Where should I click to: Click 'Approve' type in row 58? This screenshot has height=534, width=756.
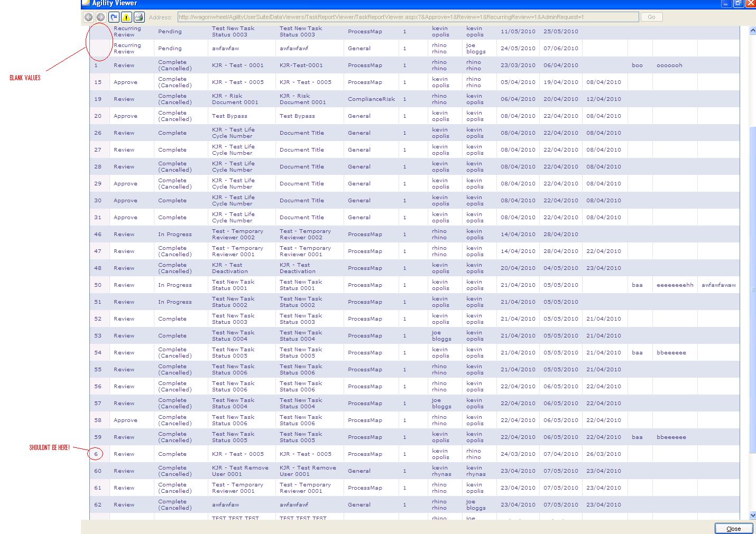(x=125, y=420)
